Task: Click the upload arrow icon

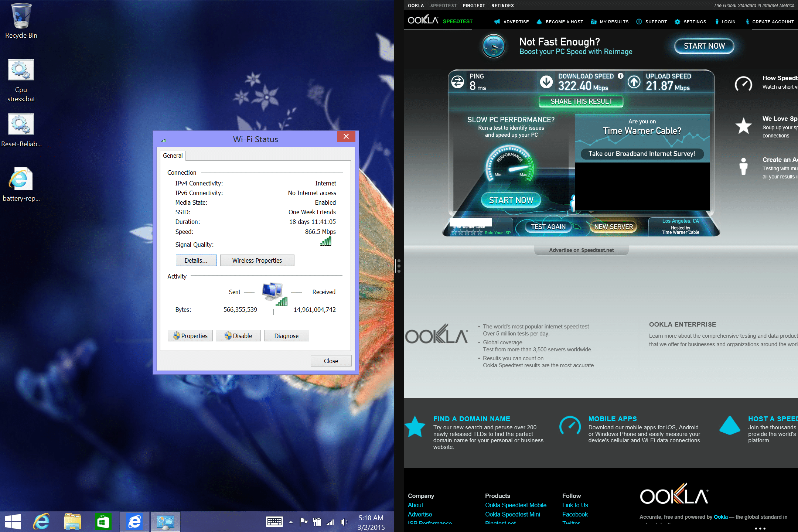Action: click(x=634, y=82)
